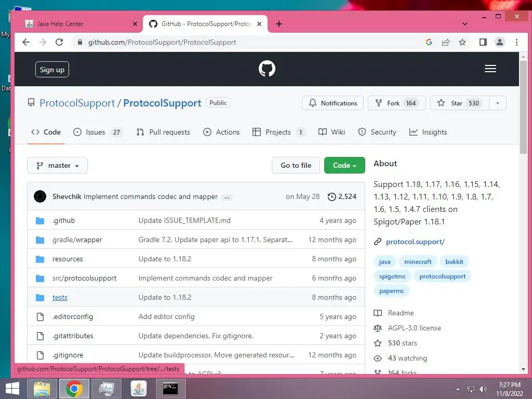Open the .github folder
532x399 pixels.
coord(64,220)
